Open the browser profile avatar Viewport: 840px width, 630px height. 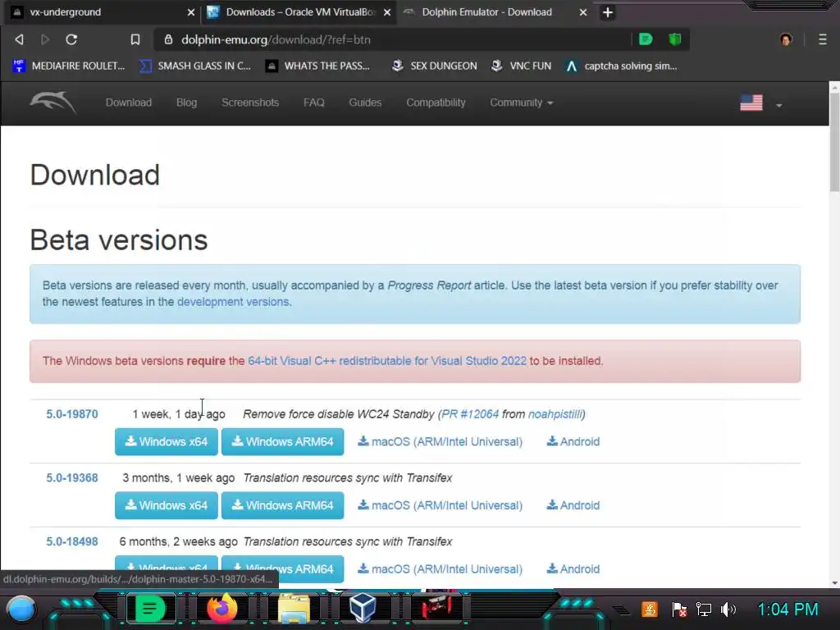point(786,39)
